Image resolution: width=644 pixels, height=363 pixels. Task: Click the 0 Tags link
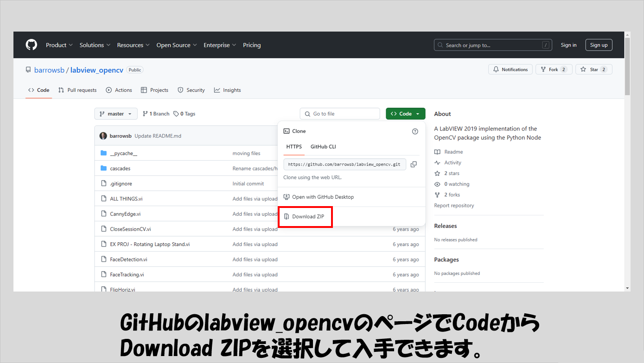[184, 114]
